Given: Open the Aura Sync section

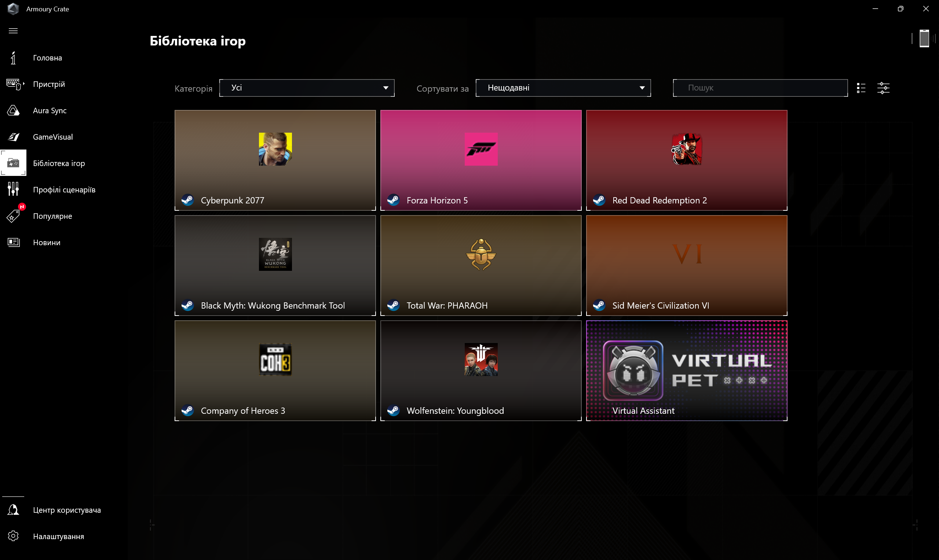Looking at the screenshot, I should tap(49, 111).
